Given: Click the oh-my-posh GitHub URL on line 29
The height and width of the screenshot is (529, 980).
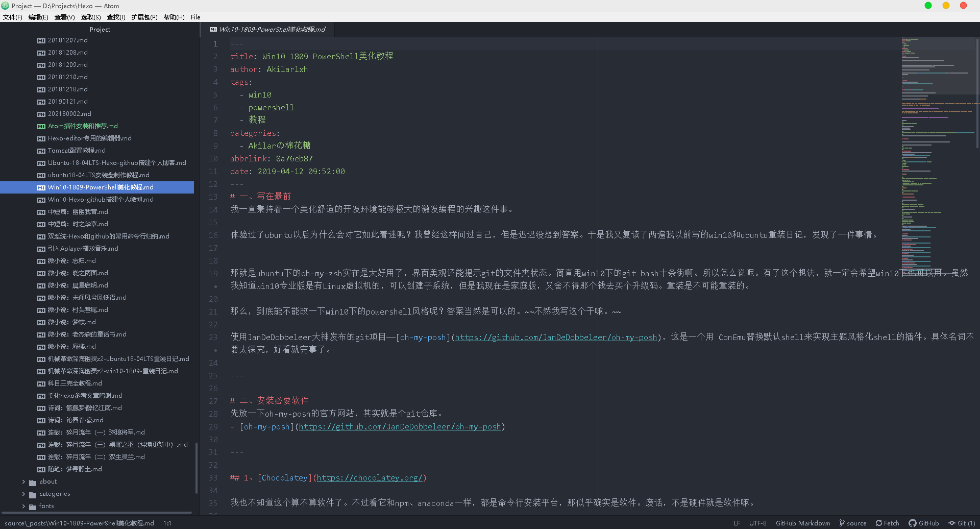Looking at the screenshot, I should (400, 427).
